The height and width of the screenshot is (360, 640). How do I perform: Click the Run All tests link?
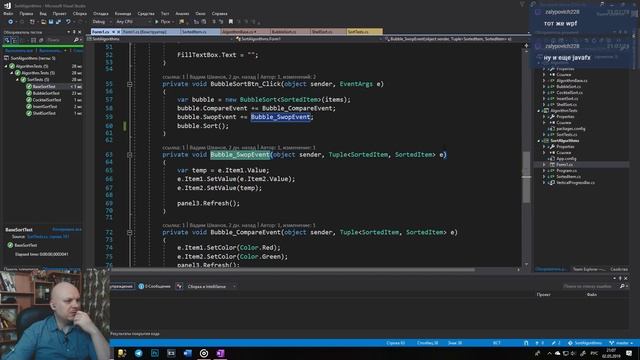point(19,51)
